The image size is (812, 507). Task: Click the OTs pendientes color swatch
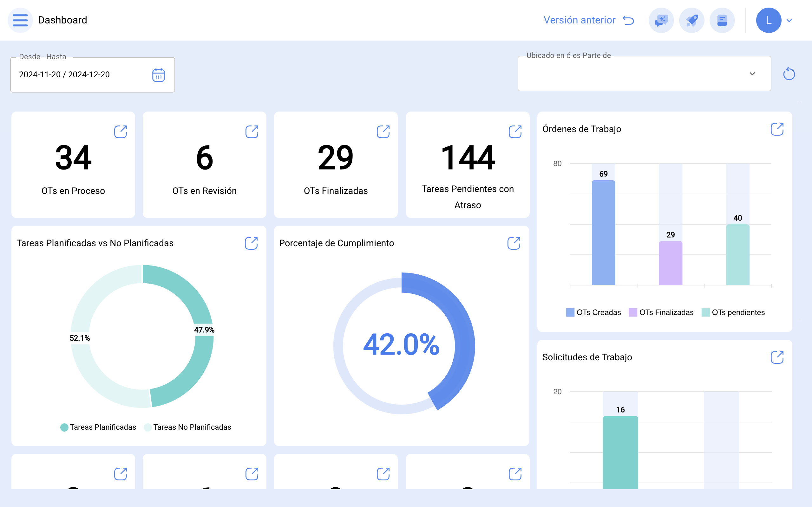coord(706,312)
